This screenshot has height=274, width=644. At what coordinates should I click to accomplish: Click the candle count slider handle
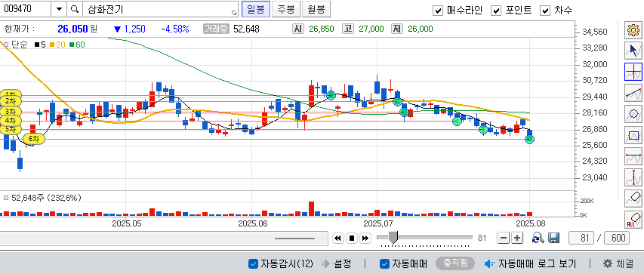point(393,238)
